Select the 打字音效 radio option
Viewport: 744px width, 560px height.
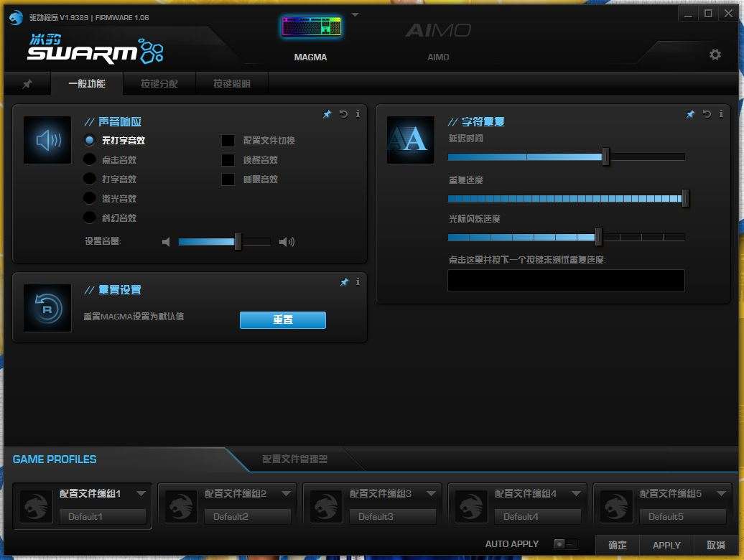click(89, 179)
